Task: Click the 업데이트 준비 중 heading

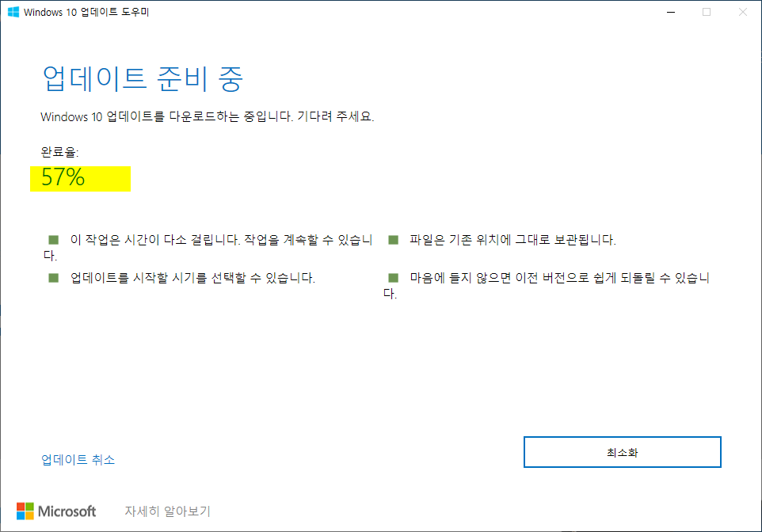Action: (143, 78)
